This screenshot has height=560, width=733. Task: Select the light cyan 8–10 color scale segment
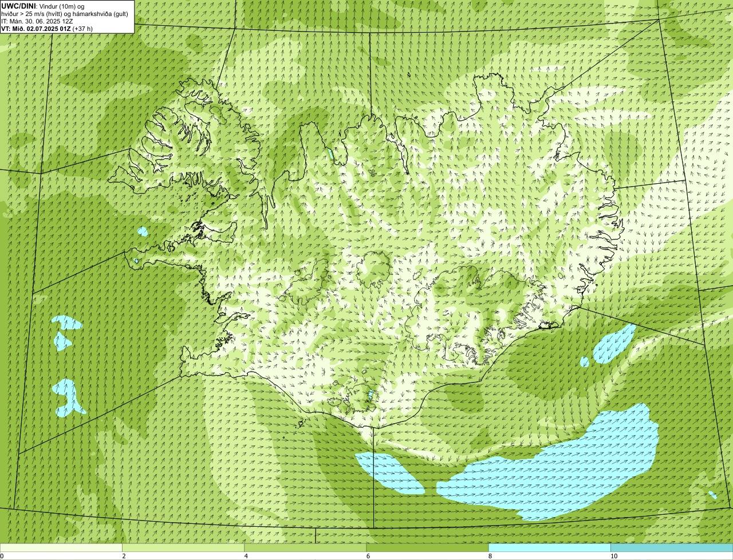(x=550, y=548)
